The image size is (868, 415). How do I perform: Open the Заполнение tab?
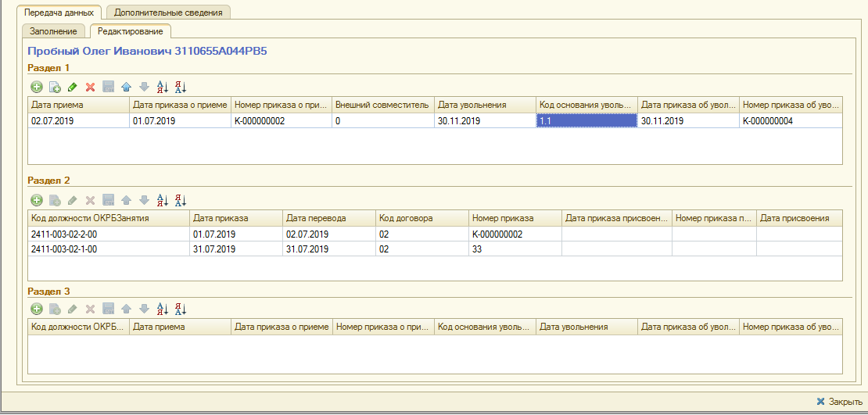[53, 31]
